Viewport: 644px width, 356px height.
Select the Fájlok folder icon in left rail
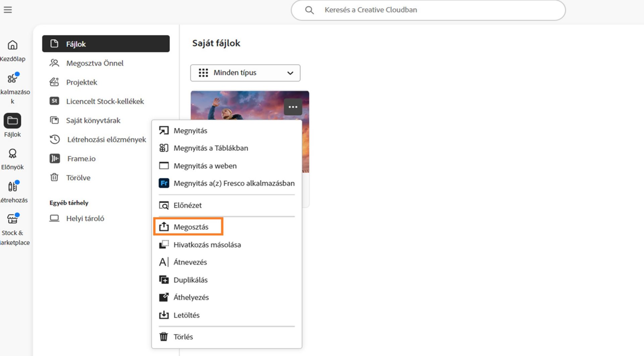pyautogui.click(x=12, y=120)
